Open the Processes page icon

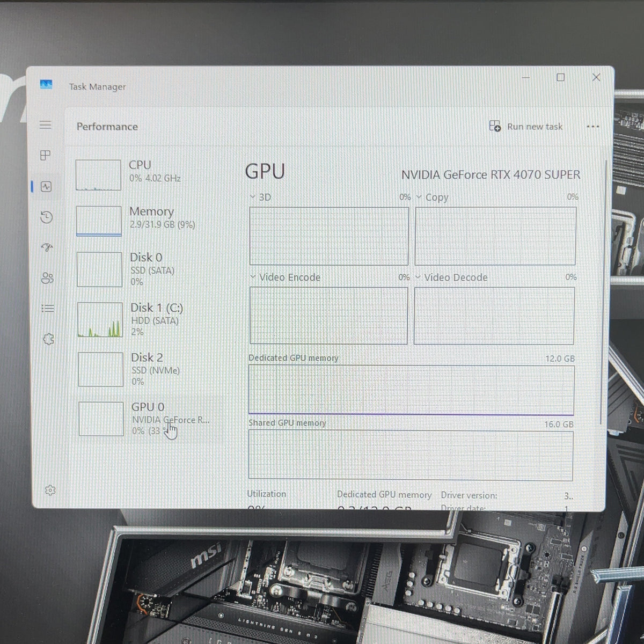[x=46, y=155]
